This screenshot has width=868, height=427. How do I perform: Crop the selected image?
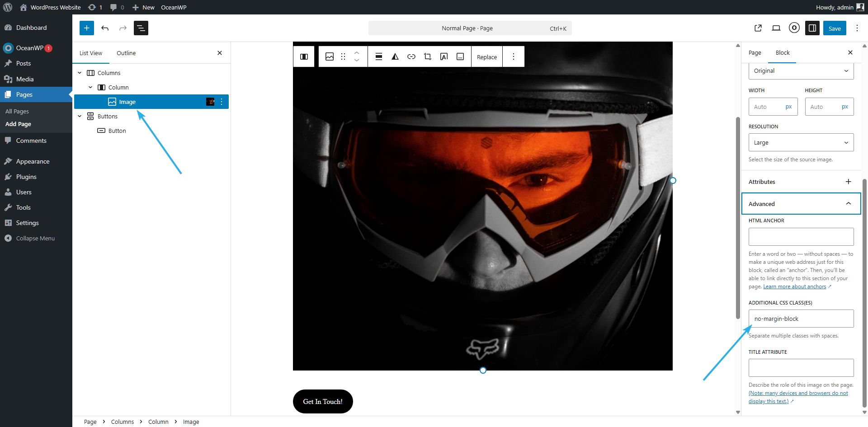click(428, 56)
